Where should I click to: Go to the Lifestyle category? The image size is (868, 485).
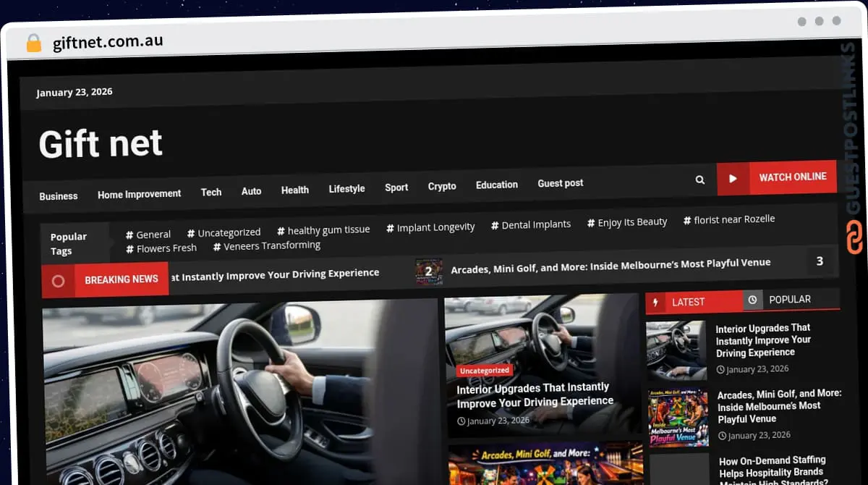point(346,188)
